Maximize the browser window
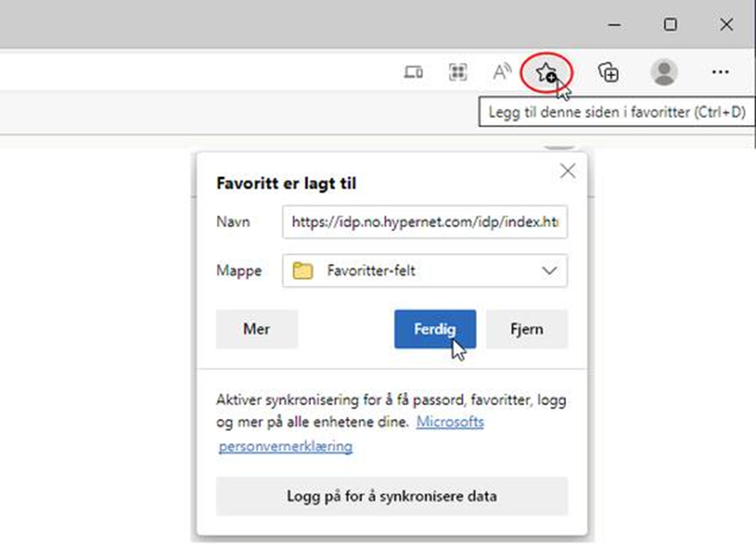The image size is (756, 545). [670, 24]
